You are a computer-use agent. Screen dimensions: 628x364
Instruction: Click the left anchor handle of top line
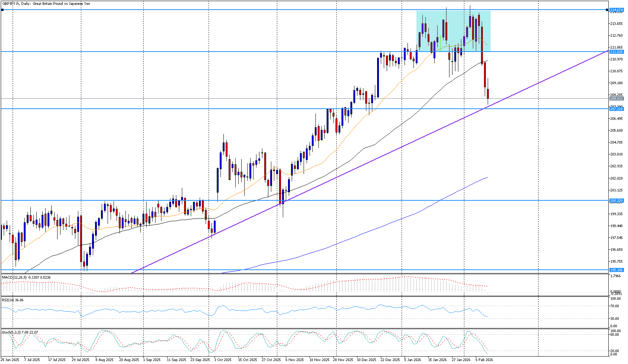2,10
